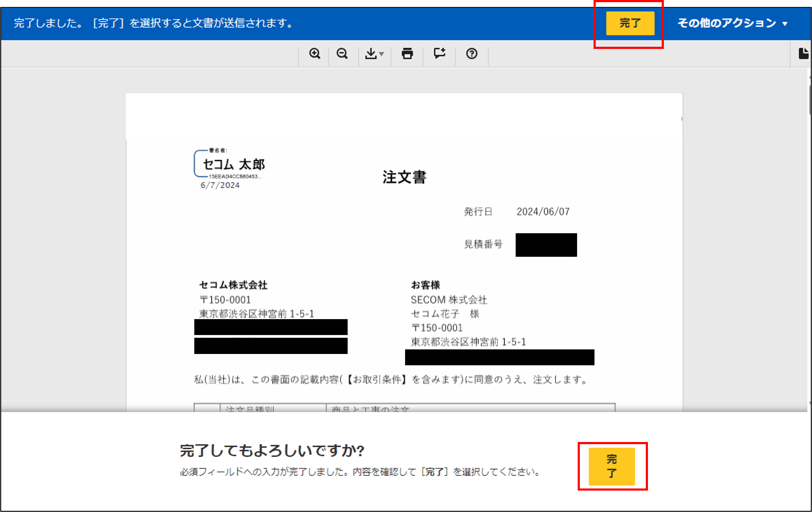Print the document with printer icon

[x=407, y=54]
